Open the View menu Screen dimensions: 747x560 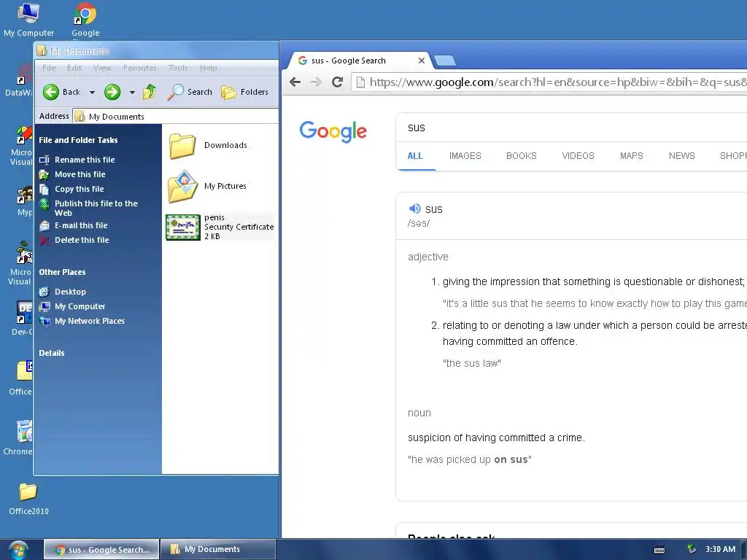coord(102,68)
